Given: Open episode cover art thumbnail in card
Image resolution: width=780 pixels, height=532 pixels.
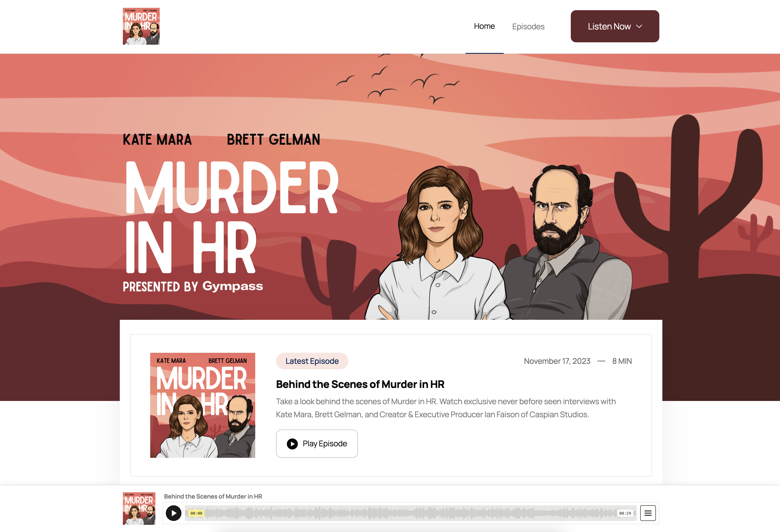Looking at the screenshot, I should (202, 405).
